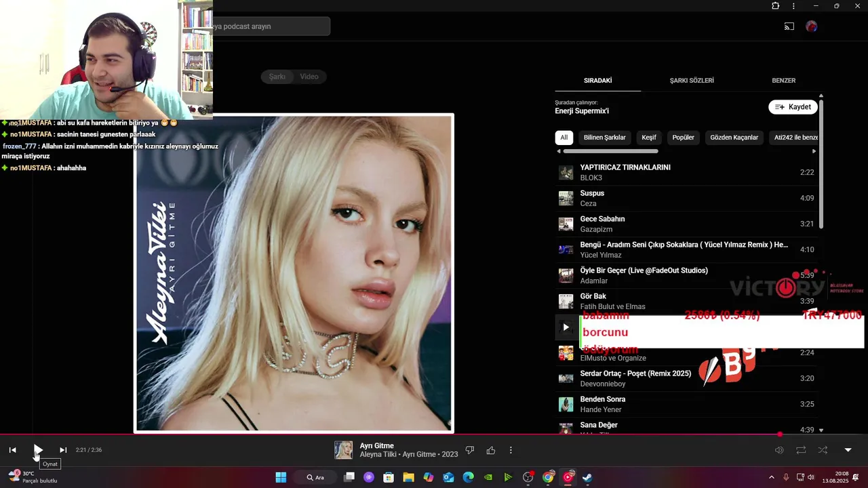Select Sana Değer in the queue
868x488 pixels.
[x=686, y=427]
